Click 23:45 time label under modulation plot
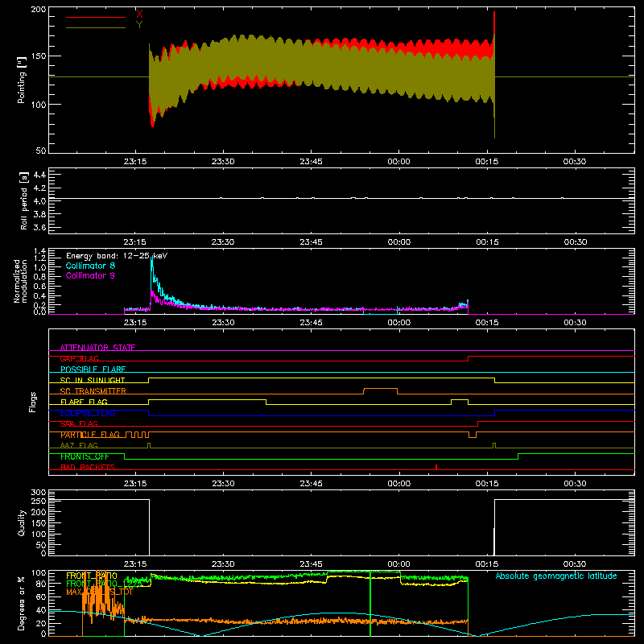This screenshot has height=644, width=644. click(x=311, y=323)
